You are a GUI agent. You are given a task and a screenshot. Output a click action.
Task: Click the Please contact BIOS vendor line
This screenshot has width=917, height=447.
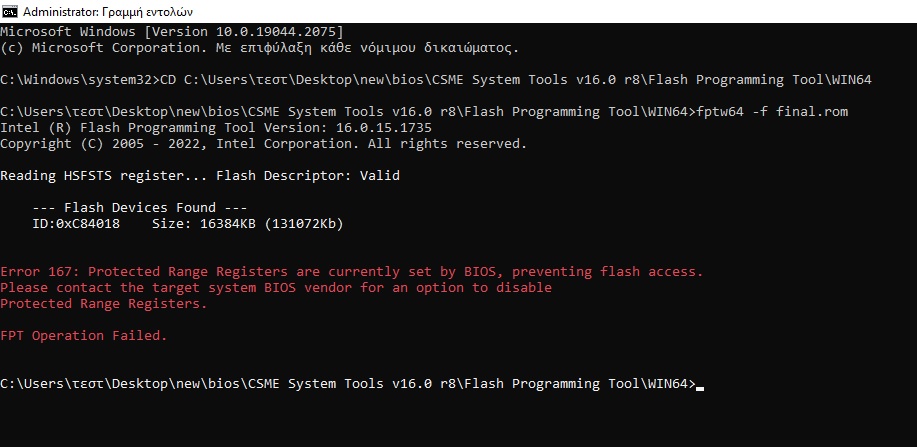click(x=276, y=287)
